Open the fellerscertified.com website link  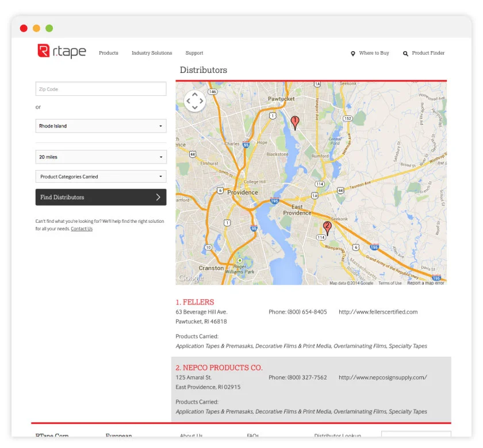point(378,312)
